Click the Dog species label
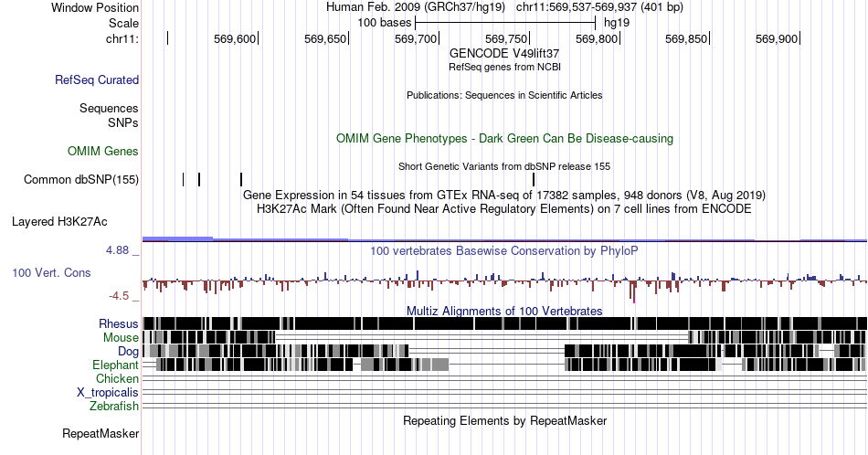 point(128,352)
